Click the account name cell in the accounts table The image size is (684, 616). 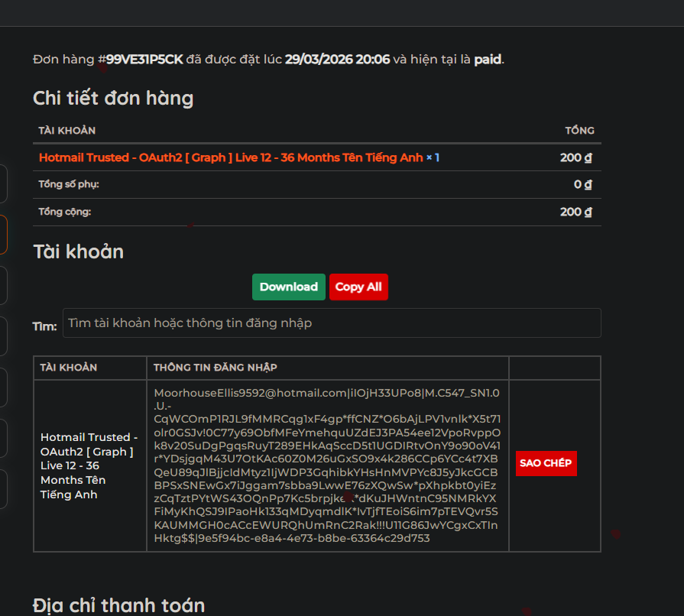click(89, 465)
